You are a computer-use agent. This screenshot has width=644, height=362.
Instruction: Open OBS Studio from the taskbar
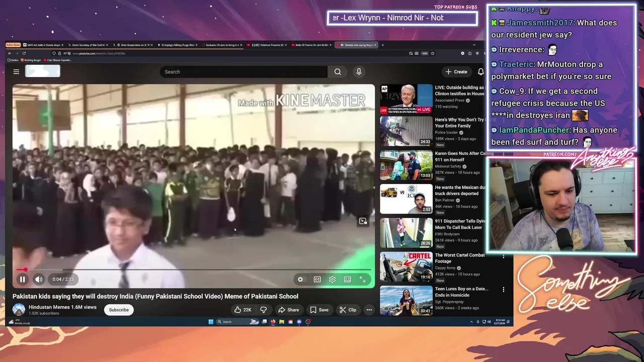(x=308, y=322)
